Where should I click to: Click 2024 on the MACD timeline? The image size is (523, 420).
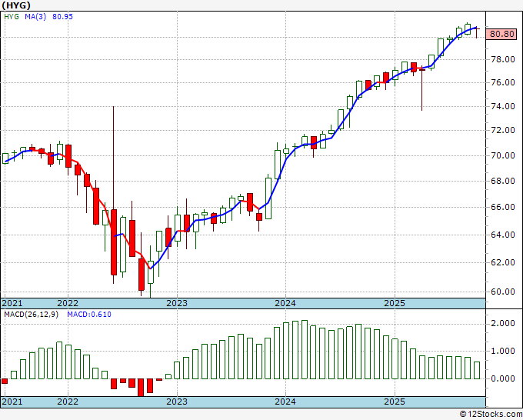[285, 402]
